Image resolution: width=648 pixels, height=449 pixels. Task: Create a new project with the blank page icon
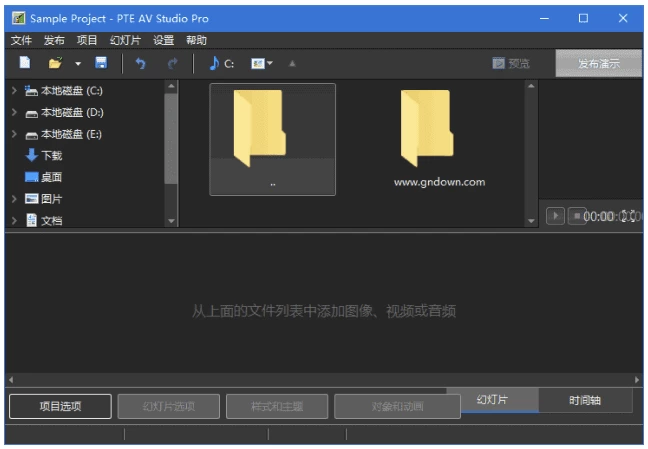pyautogui.click(x=24, y=63)
